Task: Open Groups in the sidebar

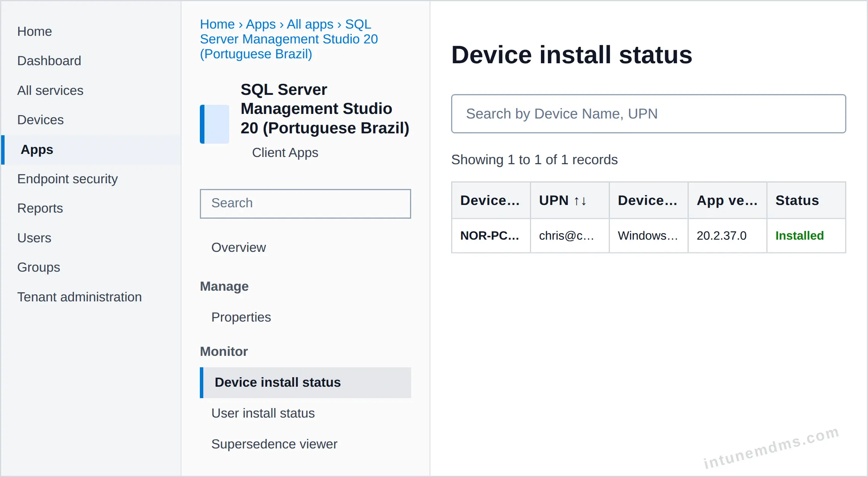Action: (39, 267)
